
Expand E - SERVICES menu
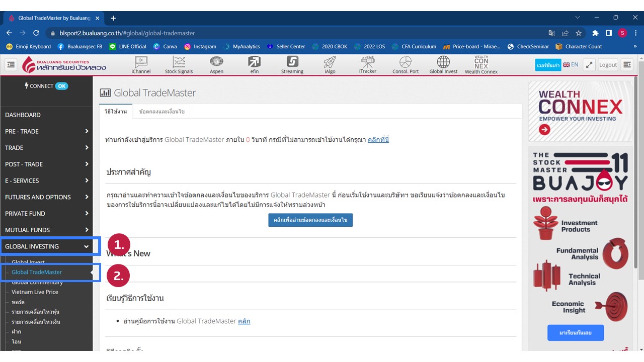point(46,180)
